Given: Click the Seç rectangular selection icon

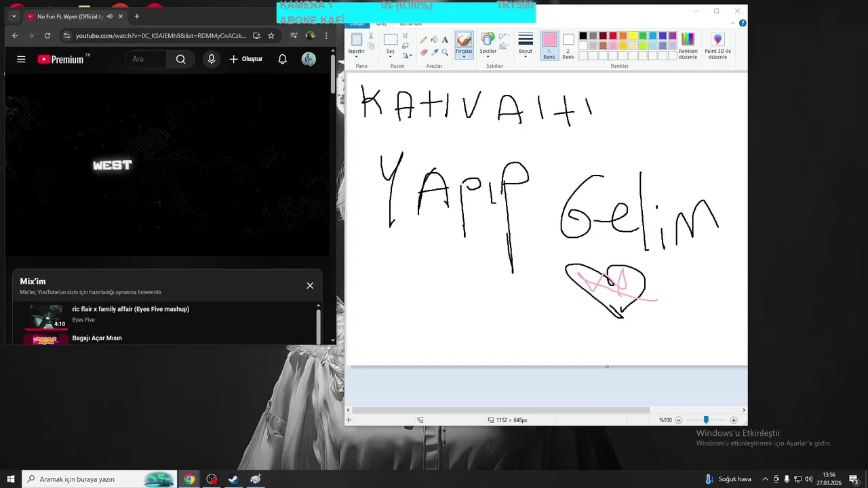Looking at the screenshot, I should click(x=391, y=39).
